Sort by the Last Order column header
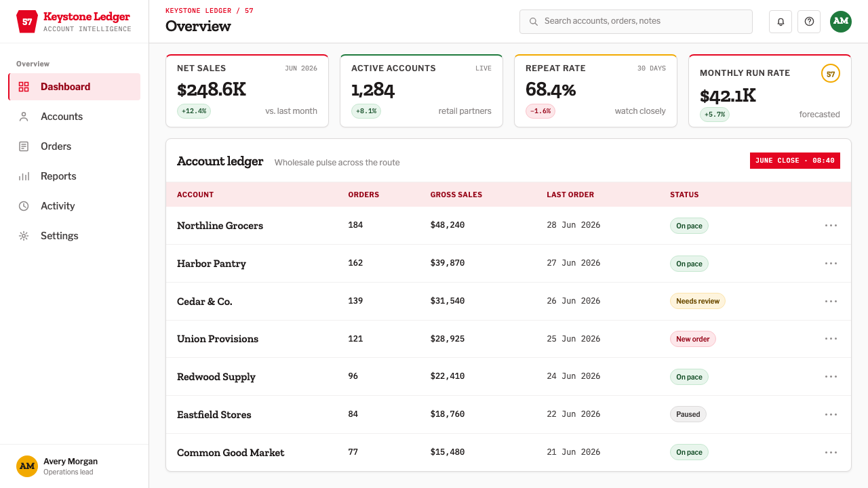The image size is (868, 488). (x=570, y=195)
